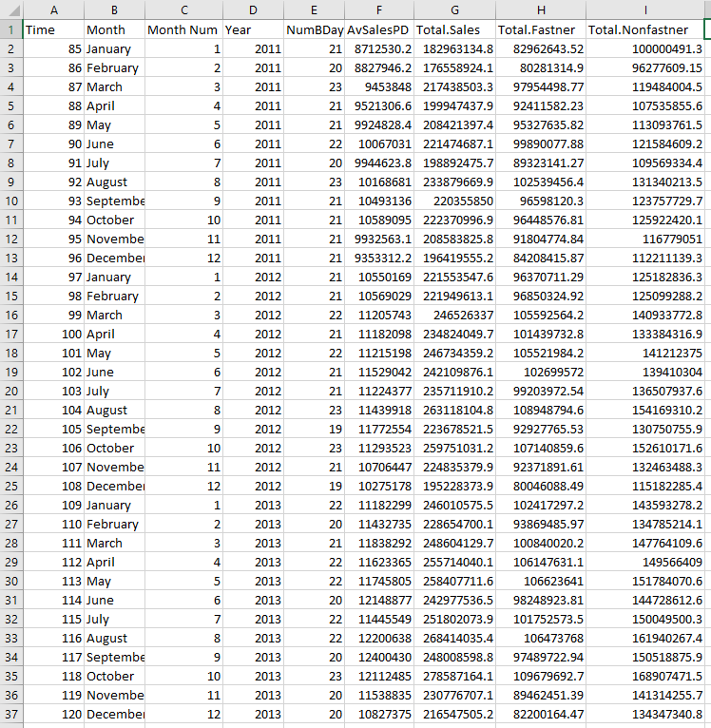
Task: Click Total.Fastner value 80281314.9
Action: [541, 67]
